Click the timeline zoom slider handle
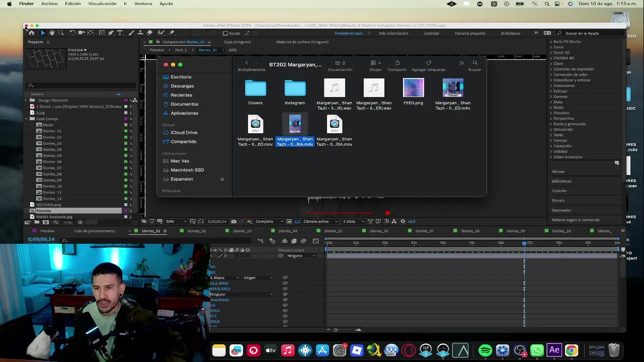Viewport: 644px width, 362px height. 336,330
